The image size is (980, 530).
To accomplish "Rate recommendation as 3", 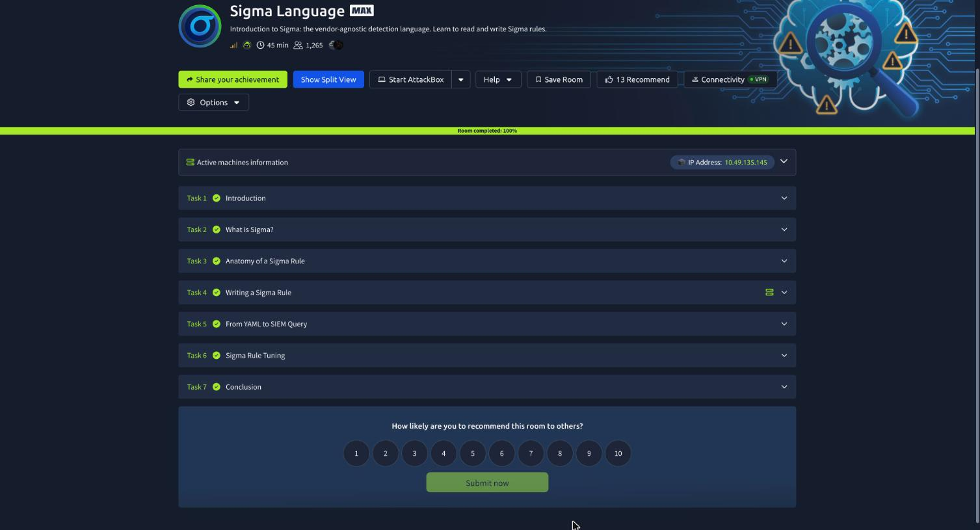I will [414, 453].
